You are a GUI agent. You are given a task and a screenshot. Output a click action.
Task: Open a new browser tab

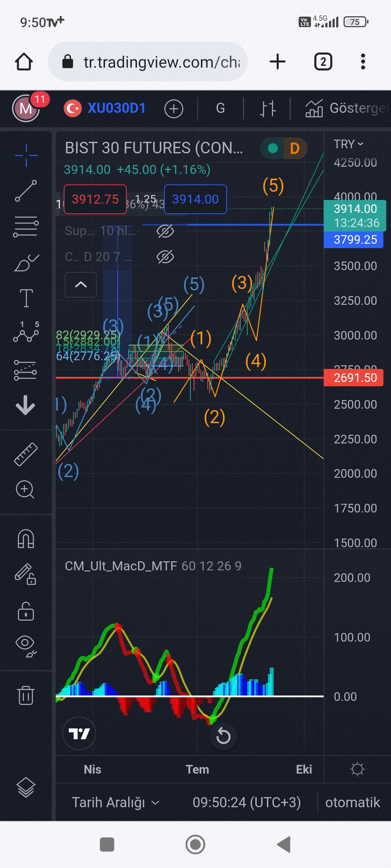[x=278, y=62]
